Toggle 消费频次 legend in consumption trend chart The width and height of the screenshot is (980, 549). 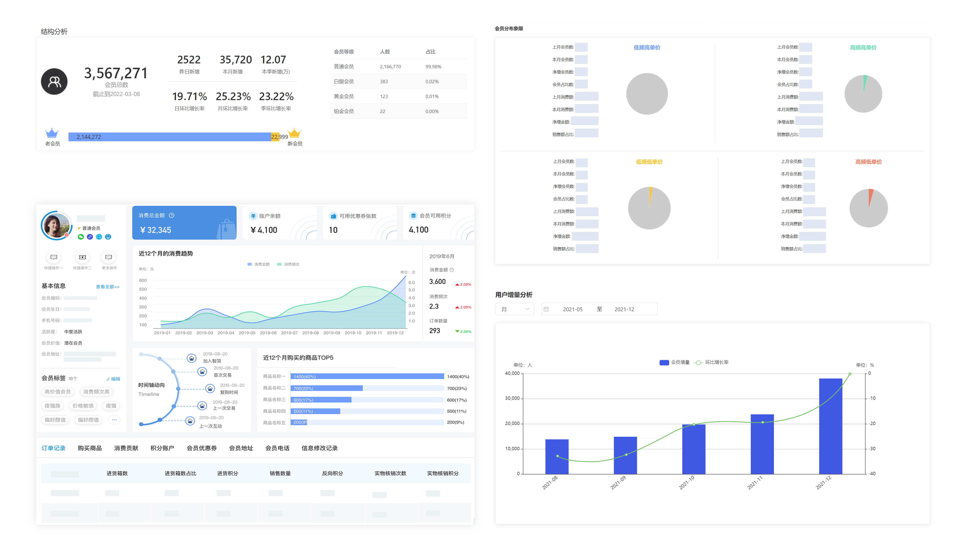coord(288,264)
